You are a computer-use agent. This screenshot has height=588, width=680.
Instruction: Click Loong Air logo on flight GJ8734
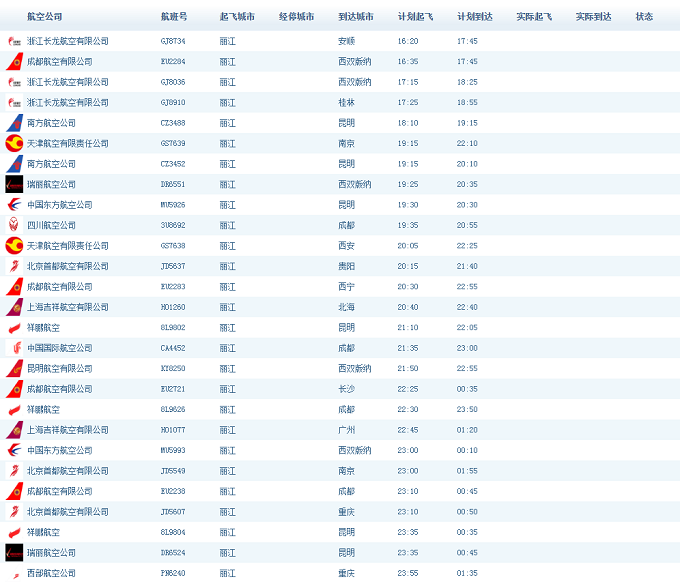pos(14,41)
